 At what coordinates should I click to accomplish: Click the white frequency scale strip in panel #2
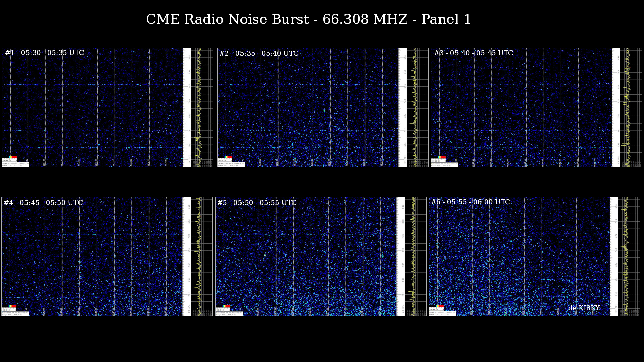pyautogui.click(x=402, y=107)
